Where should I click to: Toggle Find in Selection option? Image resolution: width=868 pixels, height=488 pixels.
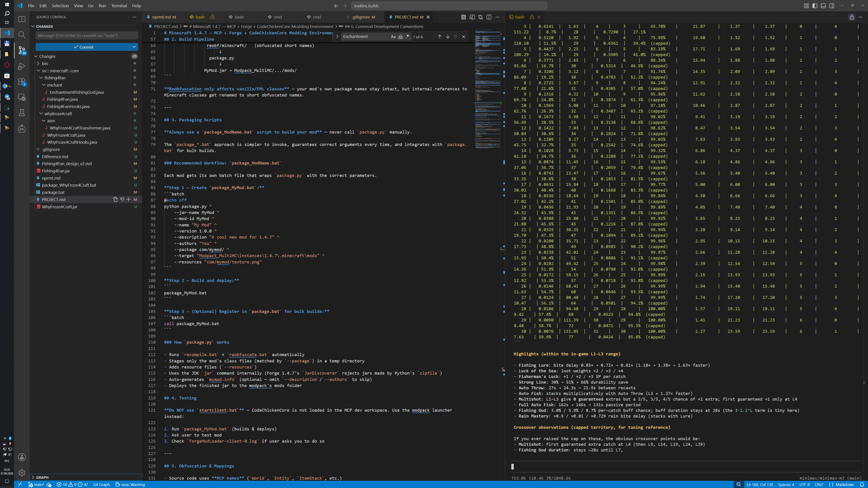click(455, 36)
